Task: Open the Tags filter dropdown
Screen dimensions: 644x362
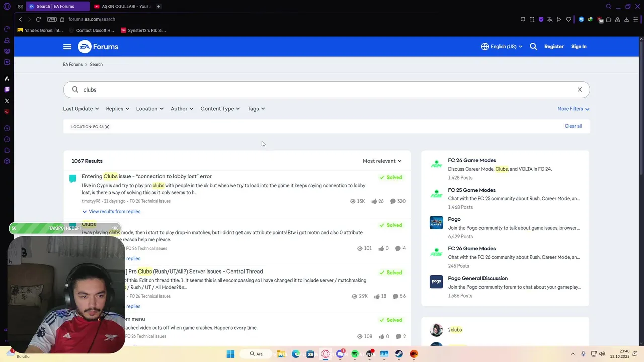Action: click(256, 109)
